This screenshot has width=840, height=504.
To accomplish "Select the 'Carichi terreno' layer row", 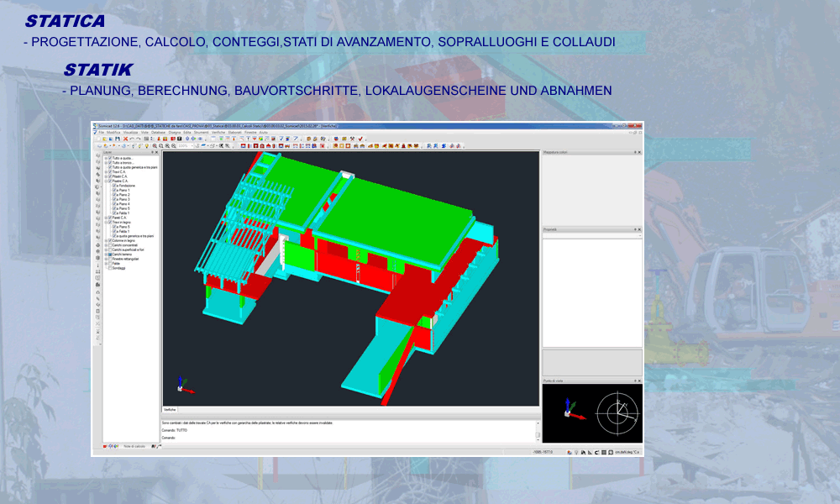I will click(x=123, y=255).
